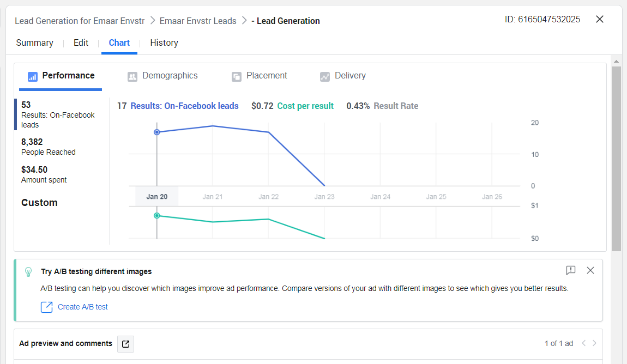Open Lead Generation for Emaar Envstr breadcrumb
The height and width of the screenshot is (364, 627).
point(80,21)
